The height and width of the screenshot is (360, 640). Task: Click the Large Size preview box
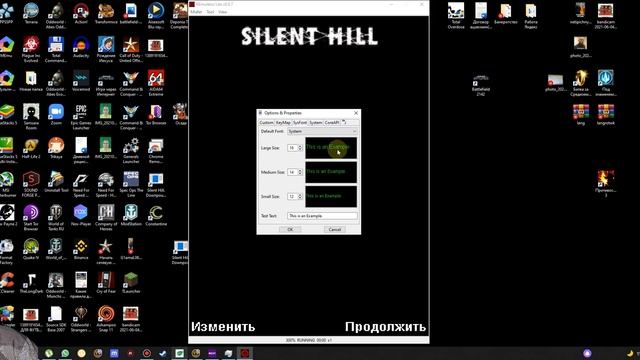pyautogui.click(x=331, y=148)
